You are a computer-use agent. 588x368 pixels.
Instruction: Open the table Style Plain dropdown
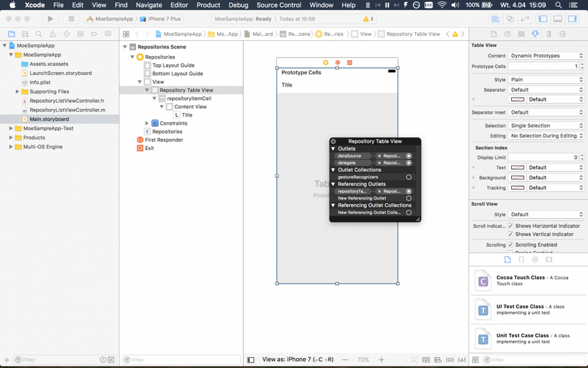[546, 80]
